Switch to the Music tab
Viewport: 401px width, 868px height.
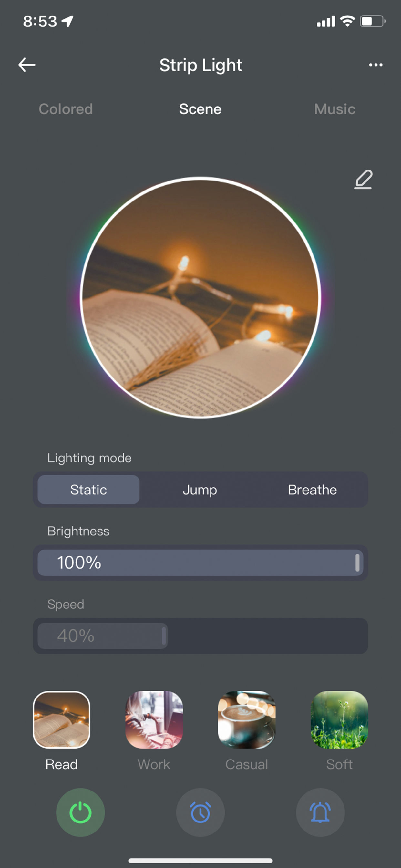(x=334, y=109)
